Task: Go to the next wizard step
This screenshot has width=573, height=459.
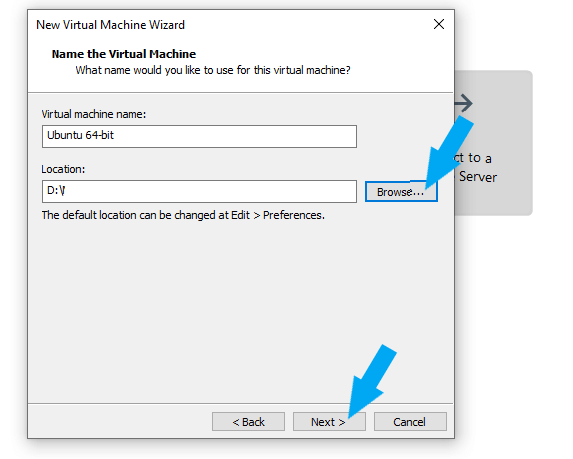Action: [329, 422]
